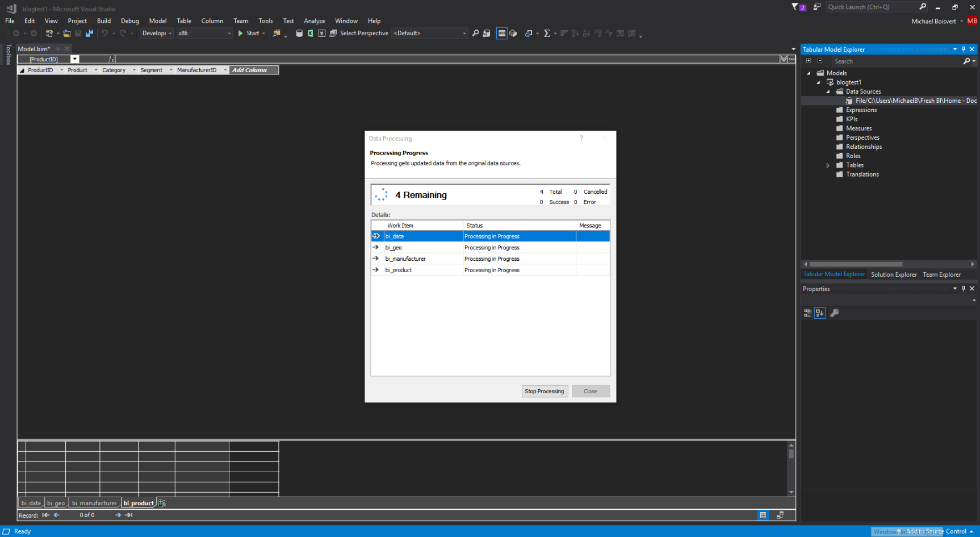Image resolution: width=980 pixels, height=537 pixels.
Task: Switch to the bi_date sheet tab
Action: click(31, 503)
